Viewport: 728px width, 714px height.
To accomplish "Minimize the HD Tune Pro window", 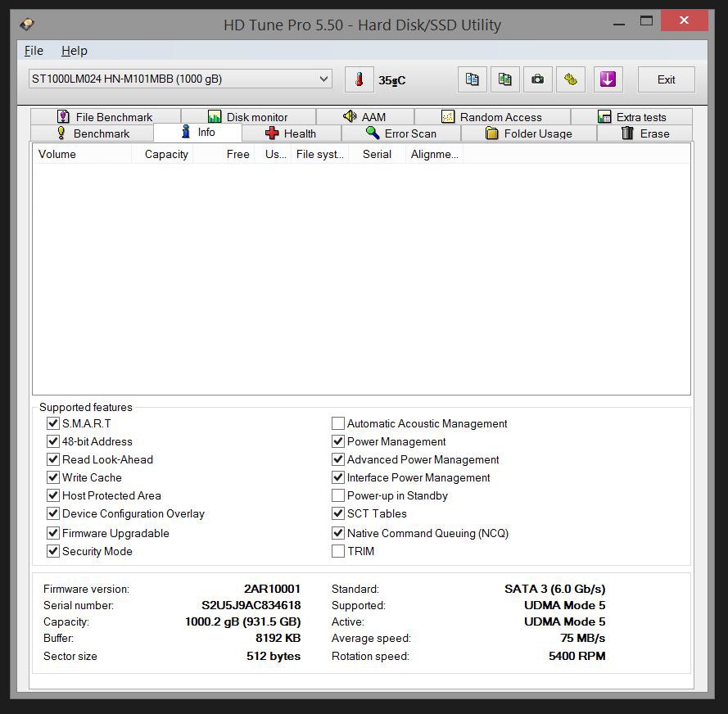I will point(619,21).
